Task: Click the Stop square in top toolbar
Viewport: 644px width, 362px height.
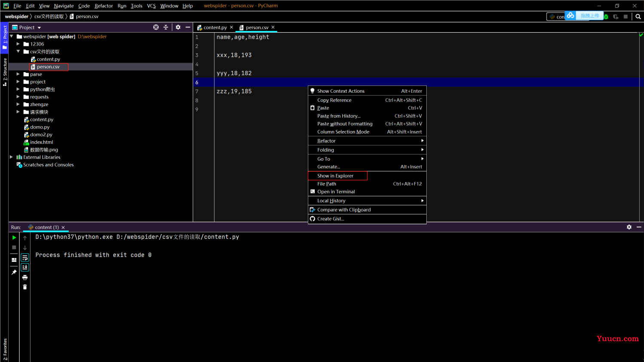Action: coord(626,17)
